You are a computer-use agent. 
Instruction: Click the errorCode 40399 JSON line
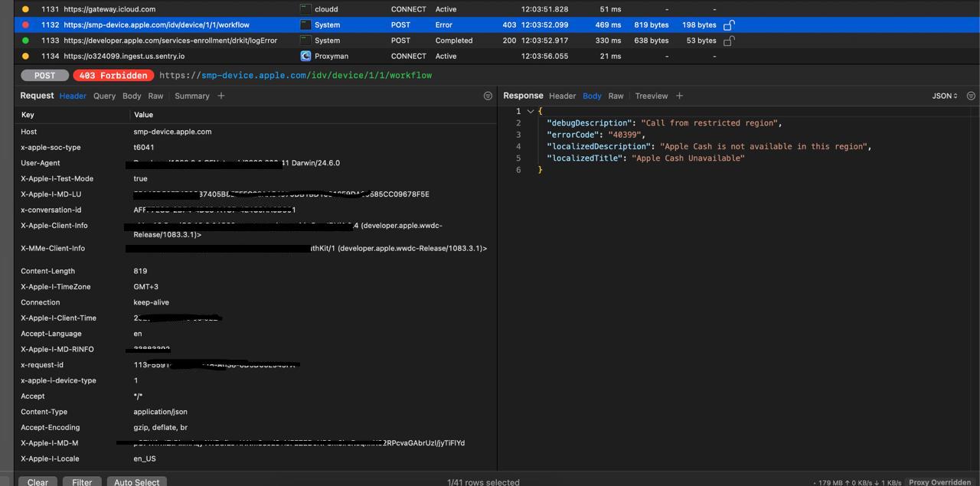[x=596, y=135]
